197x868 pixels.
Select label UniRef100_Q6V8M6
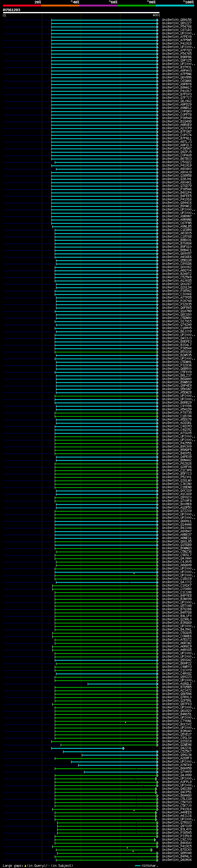176,77
